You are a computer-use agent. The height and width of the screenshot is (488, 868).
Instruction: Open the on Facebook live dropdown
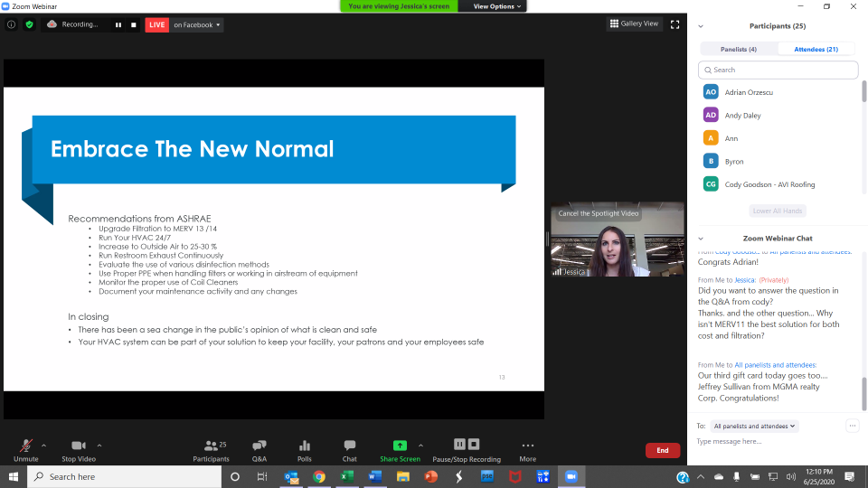click(x=197, y=25)
